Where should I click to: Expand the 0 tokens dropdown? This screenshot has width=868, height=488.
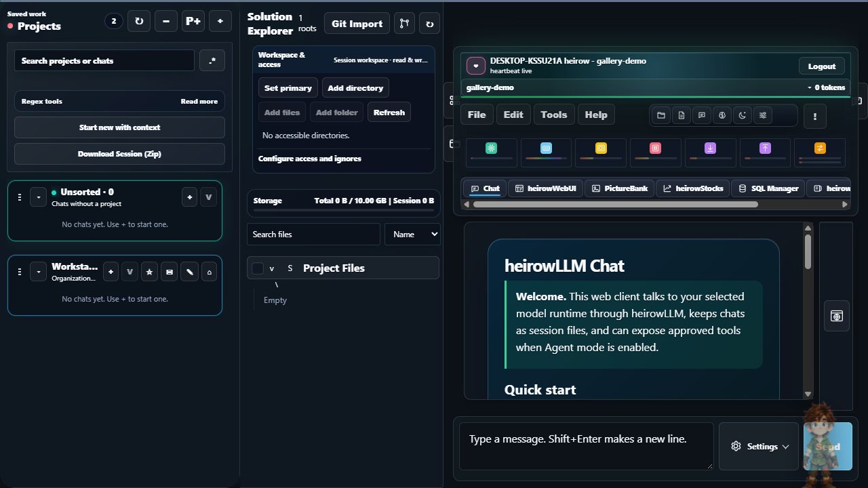[827, 87]
